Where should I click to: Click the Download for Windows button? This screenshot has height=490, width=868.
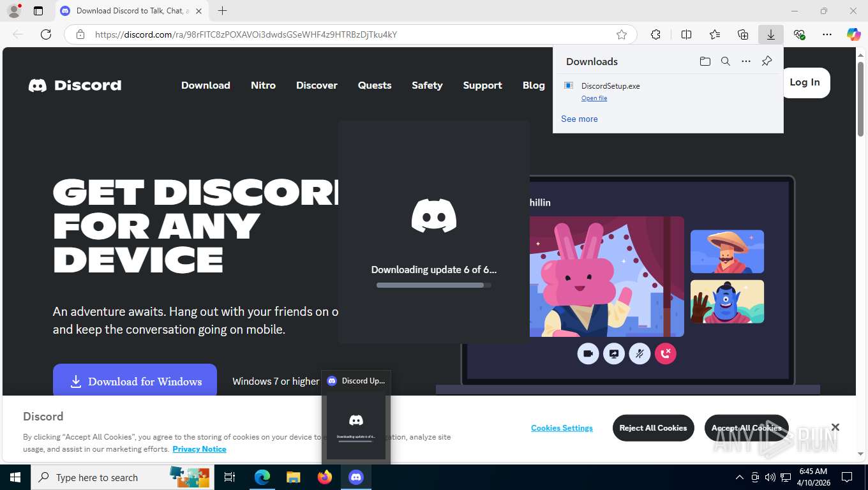point(135,381)
